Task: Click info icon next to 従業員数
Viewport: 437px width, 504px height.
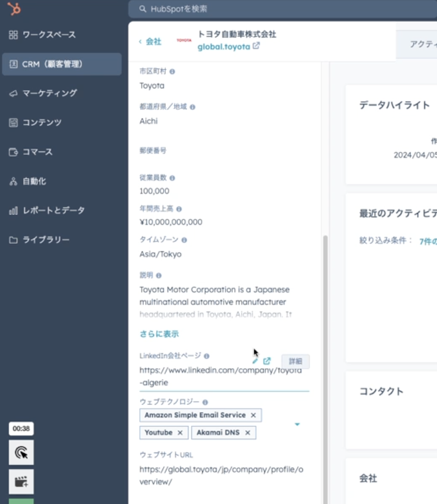Action: click(172, 178)
